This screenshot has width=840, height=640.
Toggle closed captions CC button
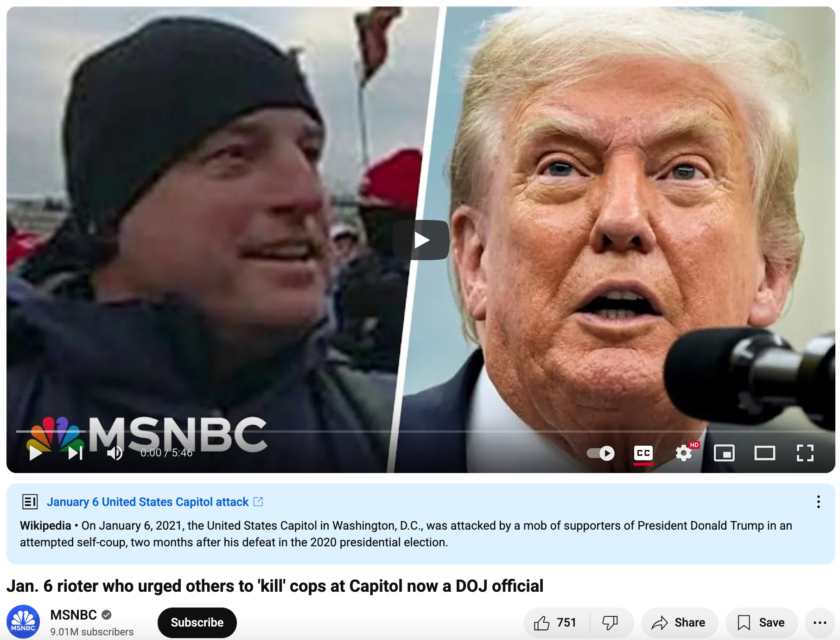tap(643, 453)
